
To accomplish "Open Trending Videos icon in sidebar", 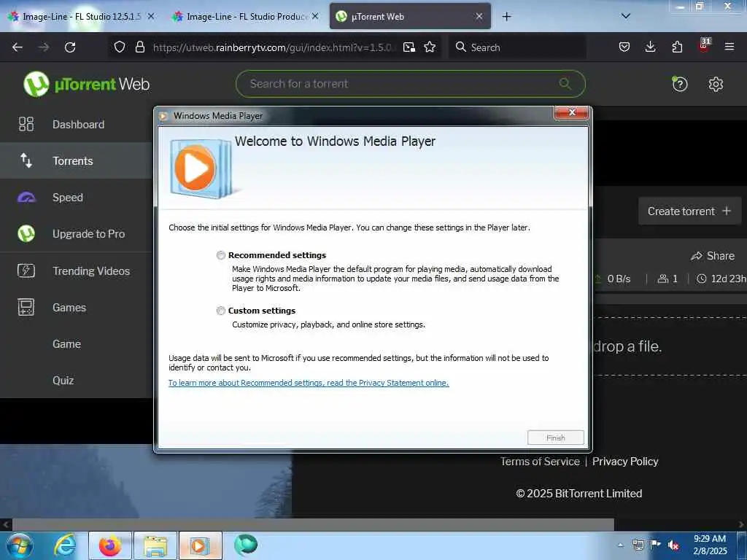I will pos(26,271).
